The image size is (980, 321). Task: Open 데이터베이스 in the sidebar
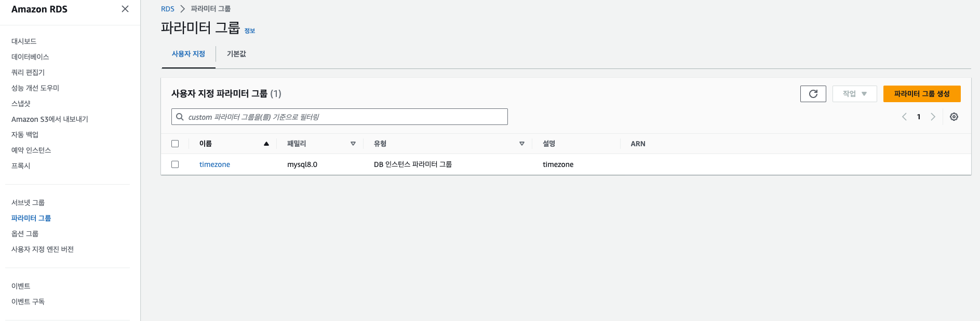tap(30, 57)
